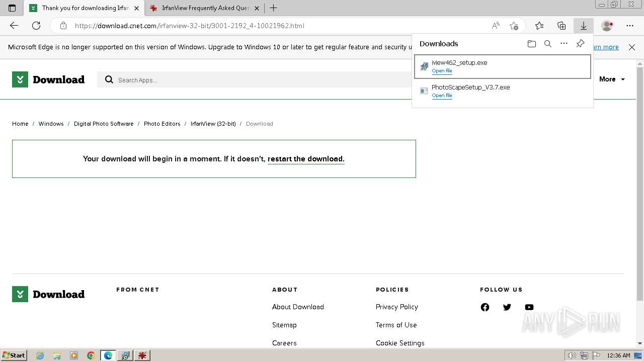Pin the Downloads panel
Viewport: 644px width, 362px height.
(580, 44)
